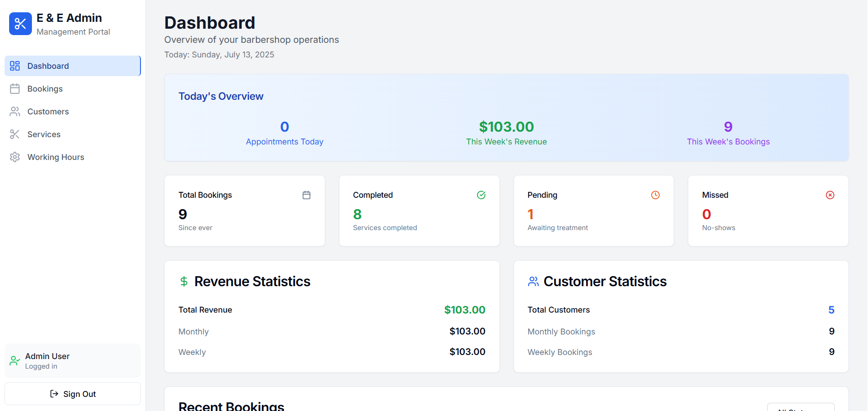This screenshot has height=411, width=868.
Task: Click the red X icon on the Missed card
Action: tap(830, 195)
